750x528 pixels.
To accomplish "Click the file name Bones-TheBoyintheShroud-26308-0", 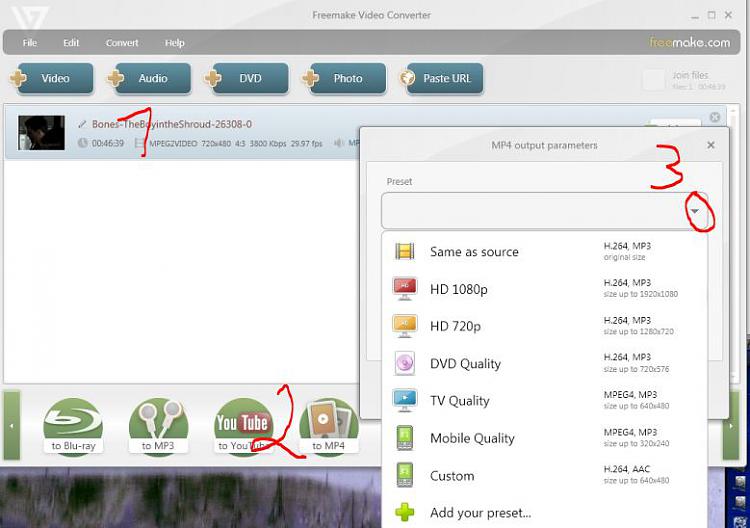I will [x=172, y=124].
